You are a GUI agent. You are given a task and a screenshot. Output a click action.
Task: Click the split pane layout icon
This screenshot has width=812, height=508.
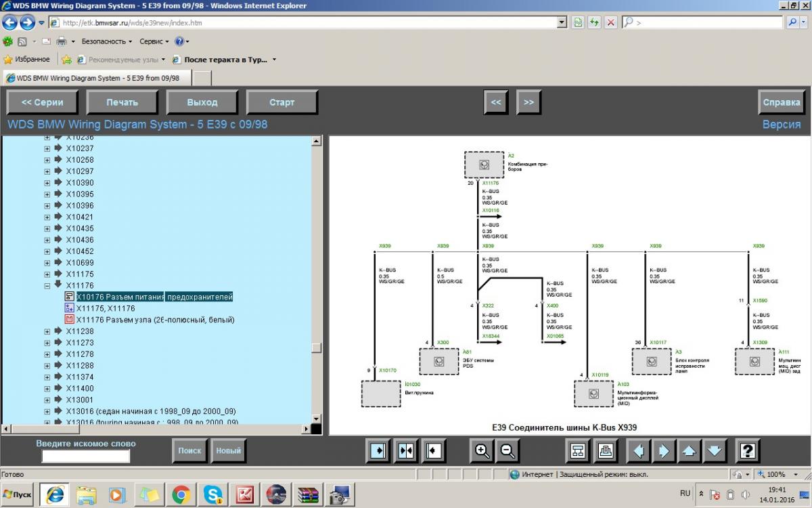pyautogui.click(x=406, y=450)
